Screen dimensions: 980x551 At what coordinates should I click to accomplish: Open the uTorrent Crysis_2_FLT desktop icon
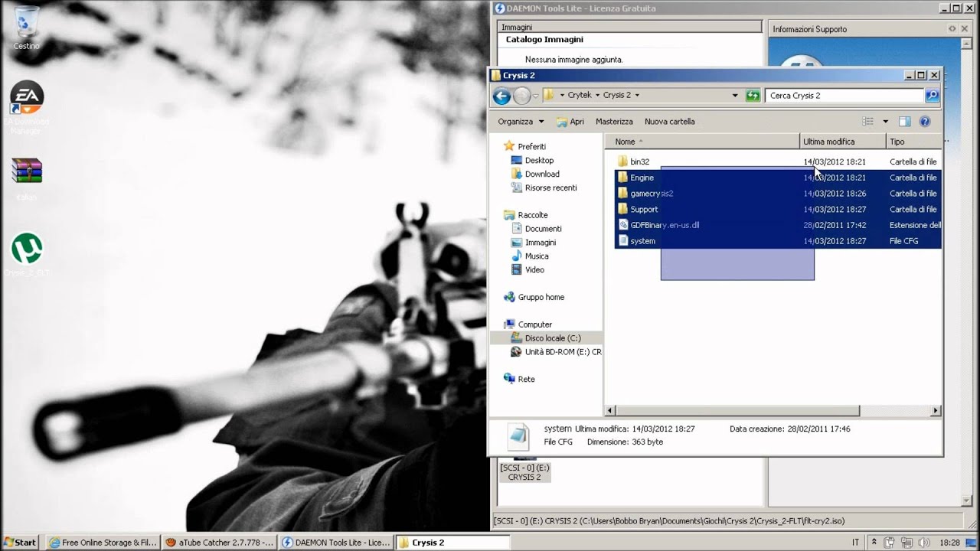pyautogui.click(x=26, y=255)
